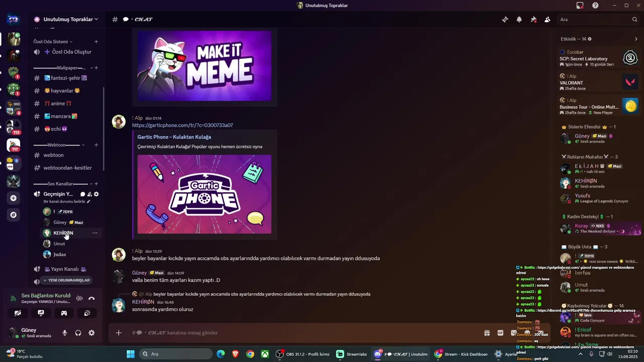
Task: Open more options for KEHİRØN in voice
Action: coord(95,233)
